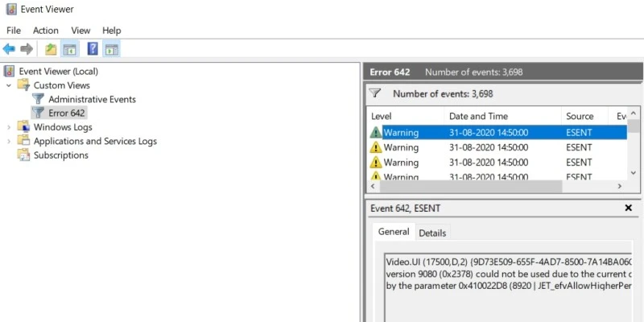Open the File menu
The width and height of the screenshot is (644, 322).
14,30
